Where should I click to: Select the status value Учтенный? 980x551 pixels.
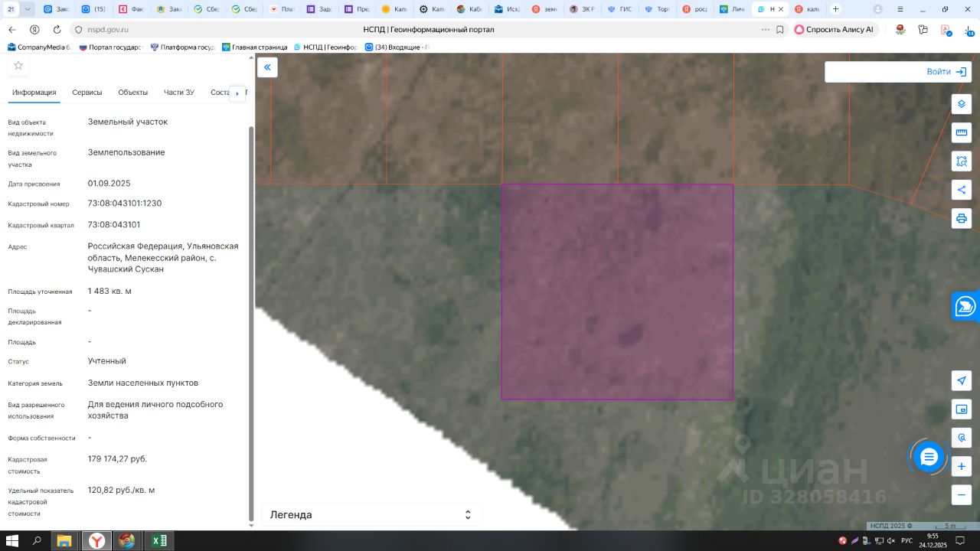click(x=107, y=361)
